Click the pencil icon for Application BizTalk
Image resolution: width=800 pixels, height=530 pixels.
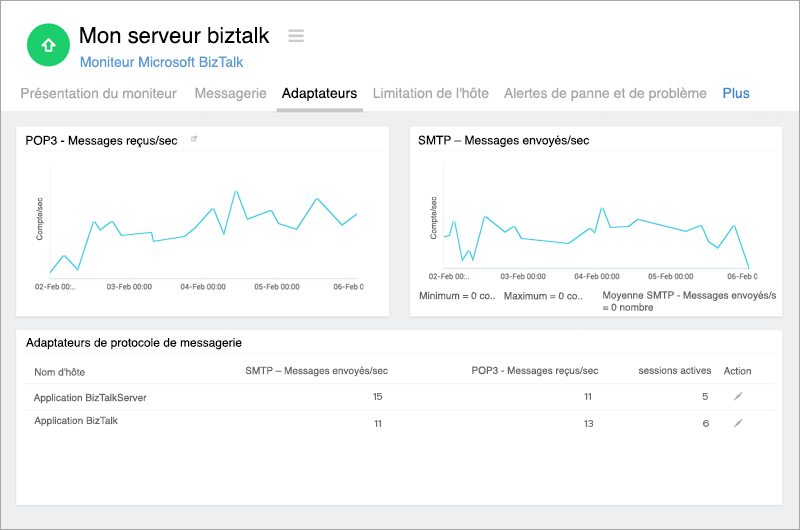(738, 423)
